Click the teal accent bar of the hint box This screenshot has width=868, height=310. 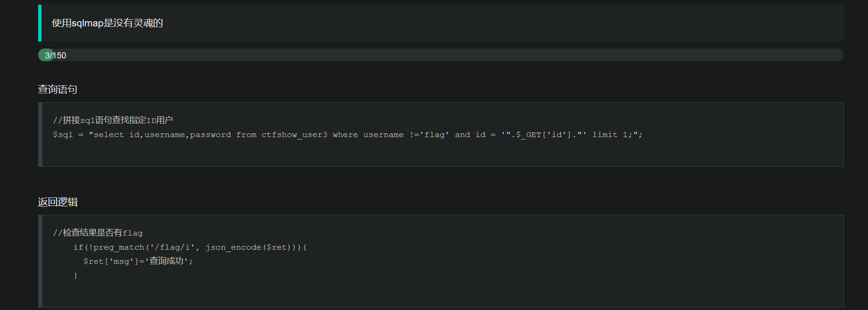tap(40, 23)
